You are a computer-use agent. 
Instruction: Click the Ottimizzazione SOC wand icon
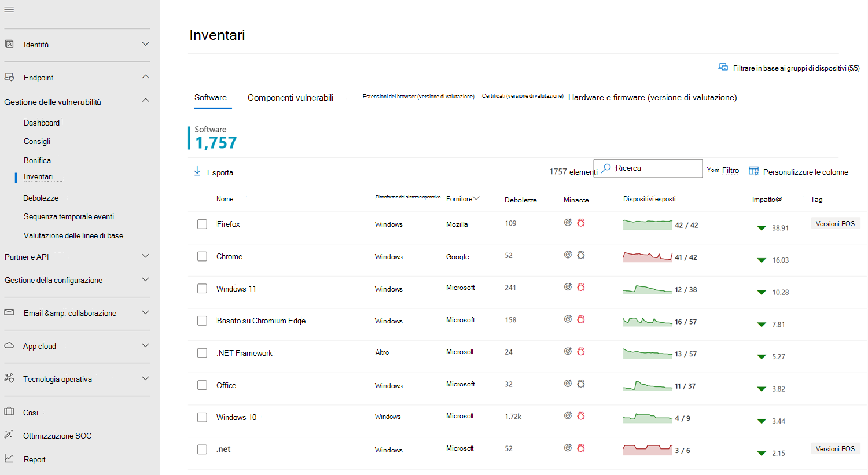click(9, 435)
